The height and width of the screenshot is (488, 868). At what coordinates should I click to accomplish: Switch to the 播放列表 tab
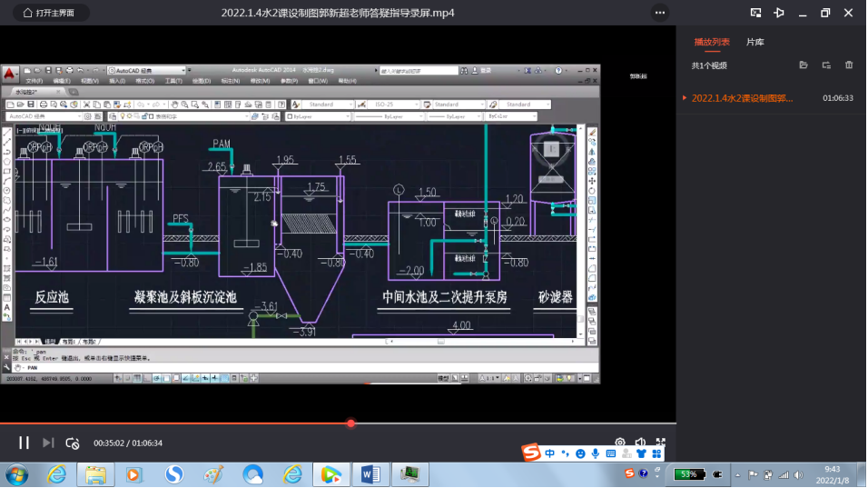(x=710, y=42)
